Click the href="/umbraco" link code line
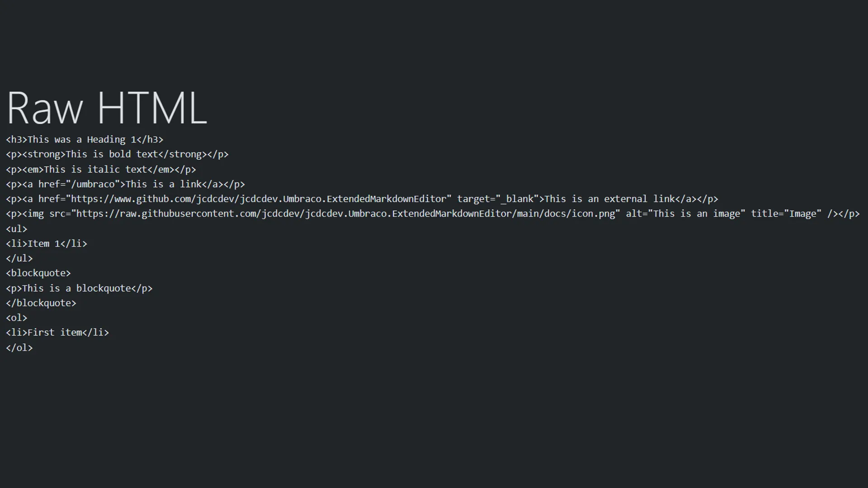The image size is (868, 488). 125,185
